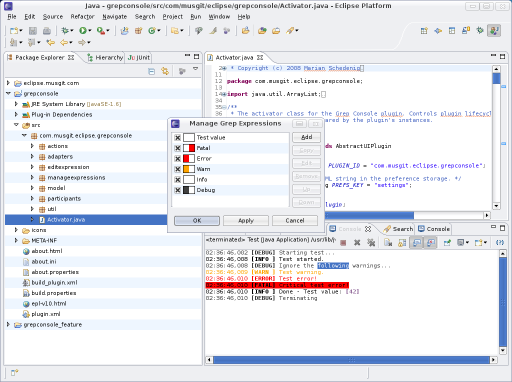Click the Debug bug toolbar icon
This screenshot has width=512, height=382.
click(65, 31)
